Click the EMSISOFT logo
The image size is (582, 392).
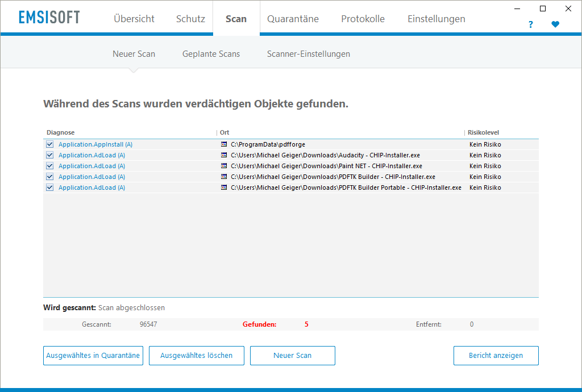(x=49, y=18)
